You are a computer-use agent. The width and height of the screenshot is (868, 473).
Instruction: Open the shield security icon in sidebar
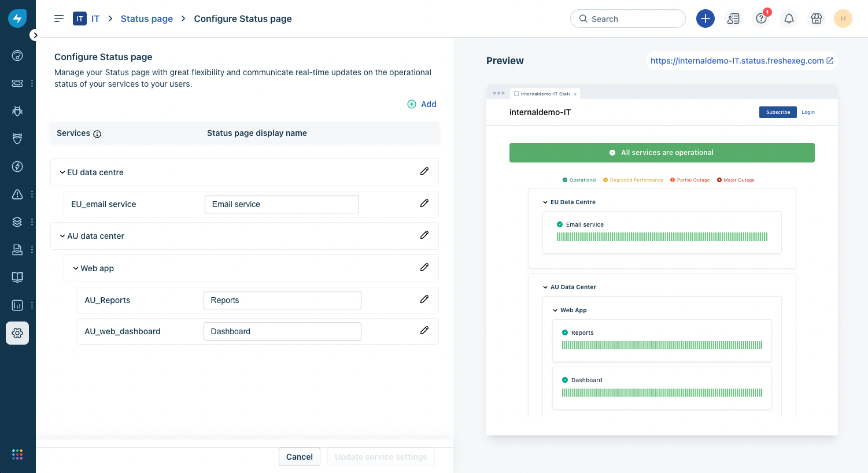point(17,138)
